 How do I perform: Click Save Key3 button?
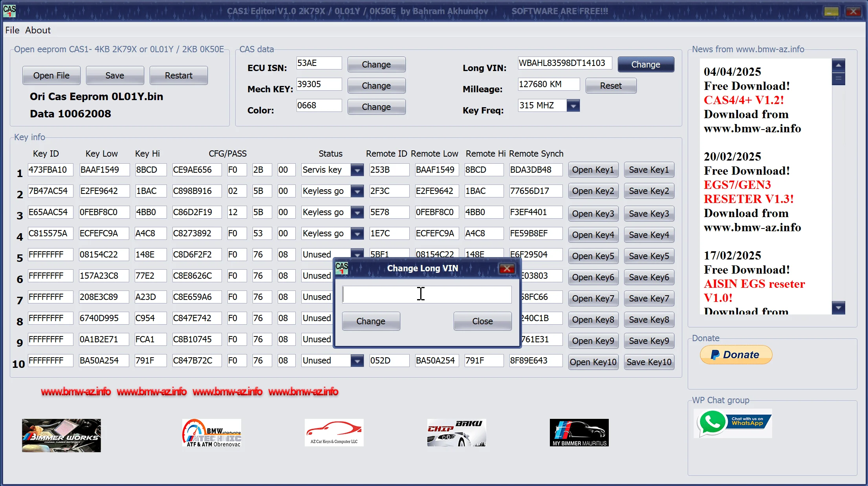point(649,214)
